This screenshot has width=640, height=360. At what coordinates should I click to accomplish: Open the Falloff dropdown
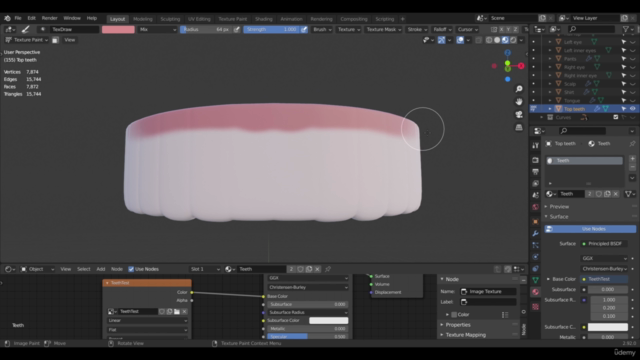pyautogui.click(x=442, y=29)
